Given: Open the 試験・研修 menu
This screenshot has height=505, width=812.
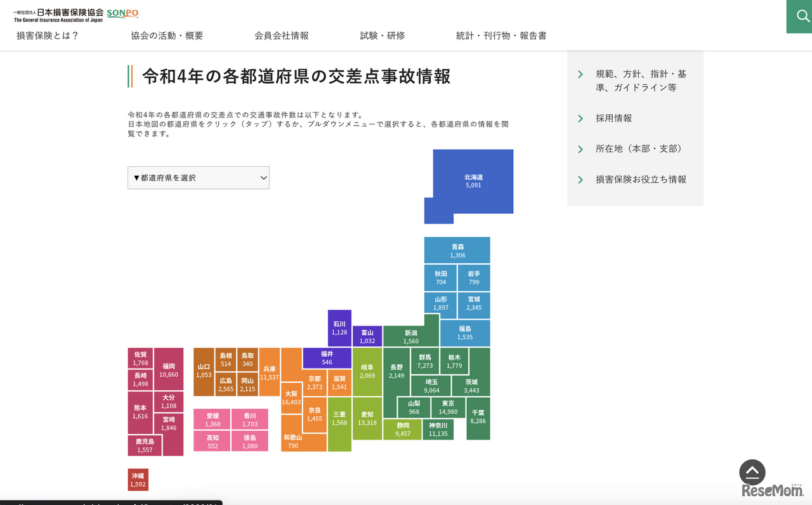Looking at the screenshot, I should [x=382, y=36].
